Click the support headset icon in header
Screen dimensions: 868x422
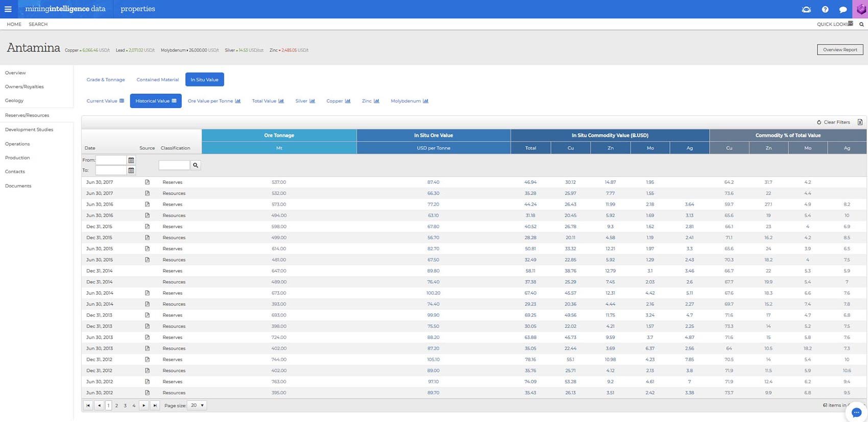pyautogui.click(x=807, y=9)
